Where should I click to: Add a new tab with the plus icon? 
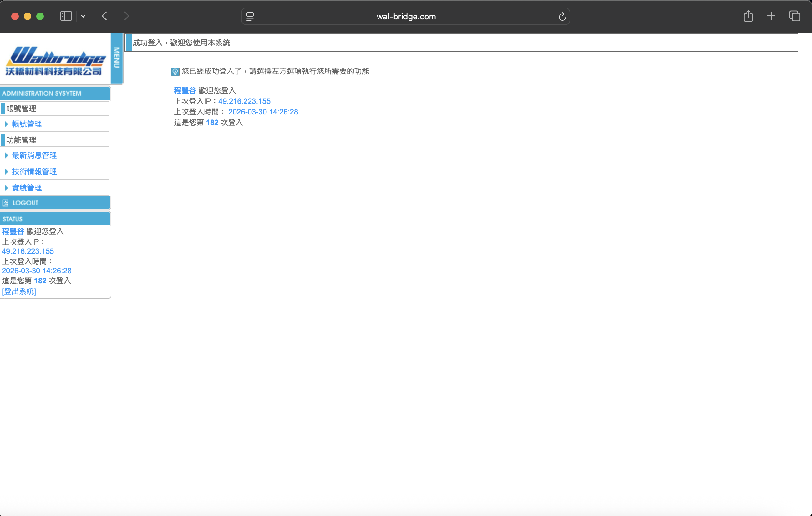(x=771, y=16)
